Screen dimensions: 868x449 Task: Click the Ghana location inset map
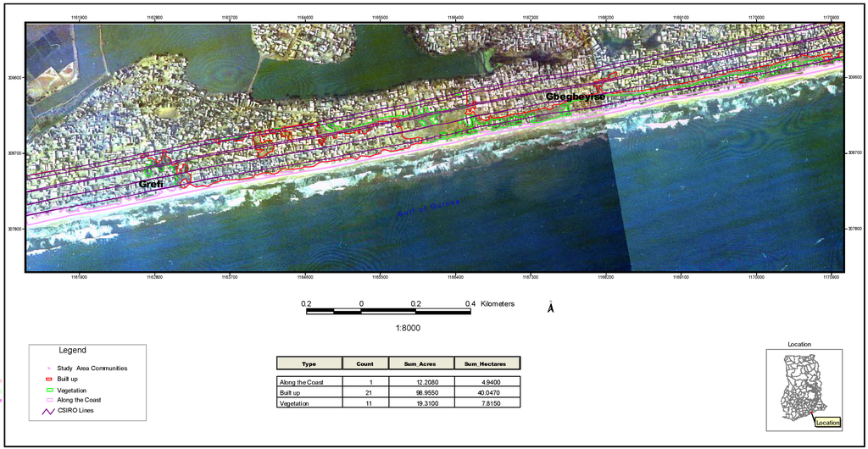[804, 390]
